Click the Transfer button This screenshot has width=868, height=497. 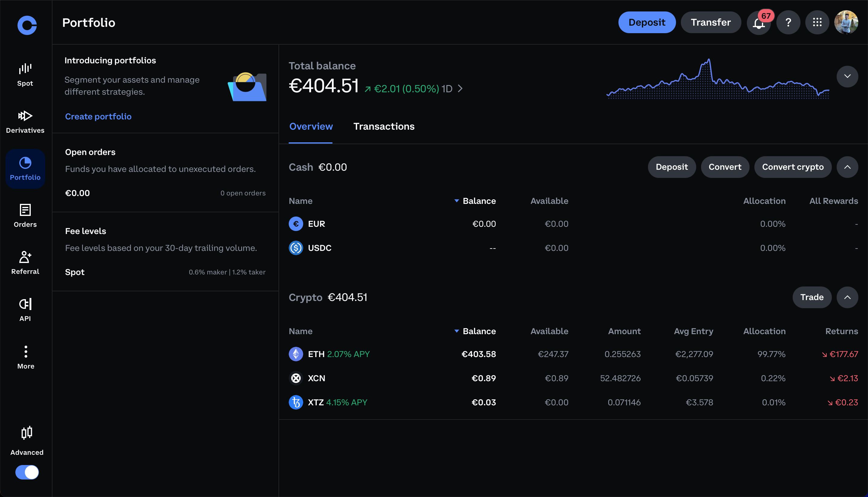(x=711, y=23)
